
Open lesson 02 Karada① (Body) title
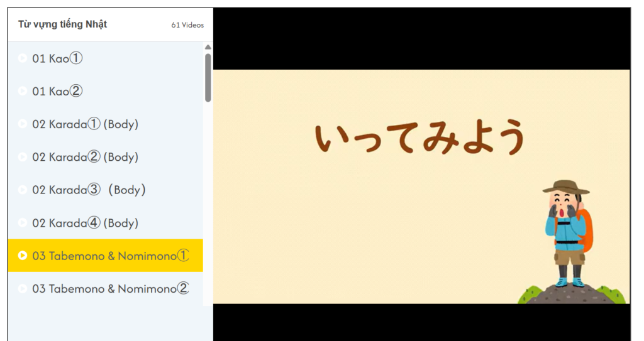[x=85, y=124]
